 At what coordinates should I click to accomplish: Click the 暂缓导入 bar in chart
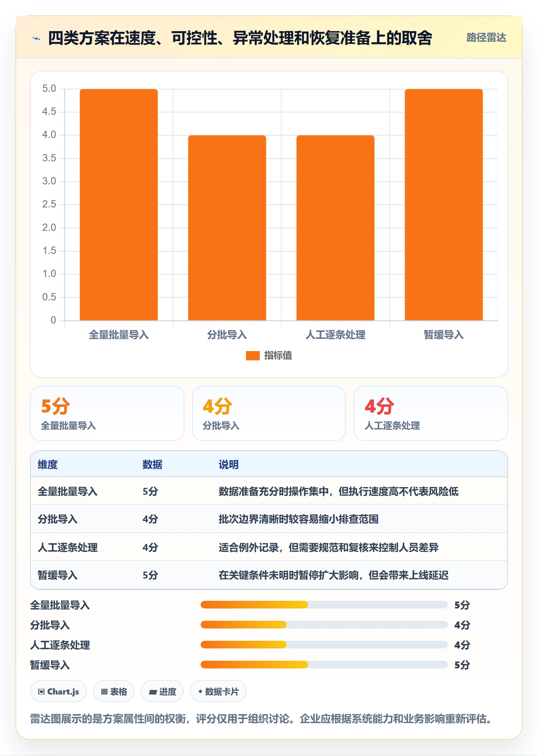coord(444,204)
